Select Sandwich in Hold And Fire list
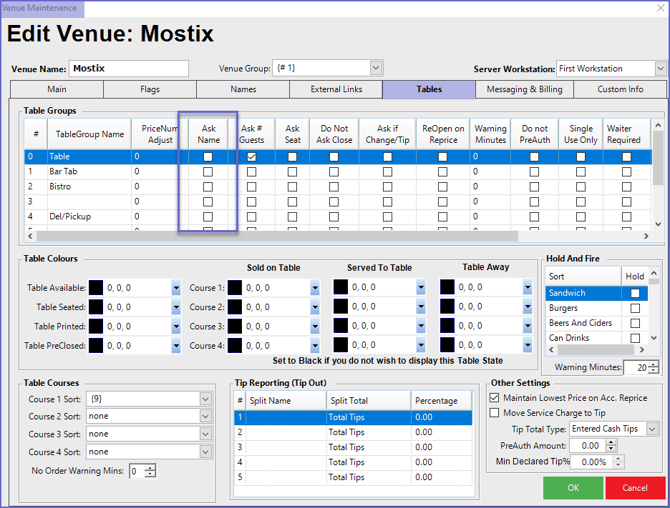This screenshot has width=670, height=508. click(x=580, y=293)
